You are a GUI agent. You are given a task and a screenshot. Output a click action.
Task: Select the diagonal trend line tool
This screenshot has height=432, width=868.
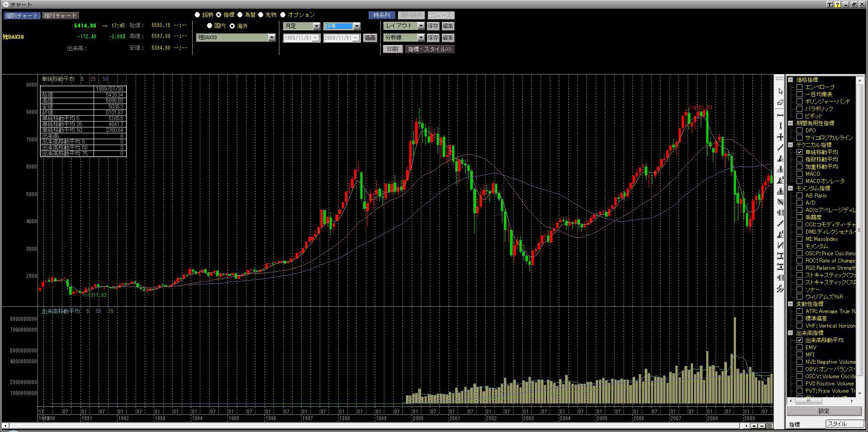(x=780, y=148)
